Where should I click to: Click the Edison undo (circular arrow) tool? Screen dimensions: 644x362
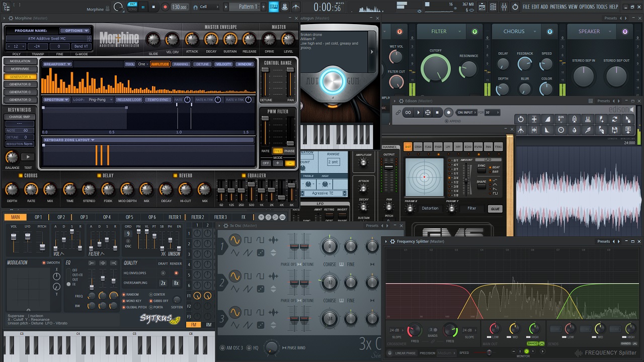click(521, 119)
